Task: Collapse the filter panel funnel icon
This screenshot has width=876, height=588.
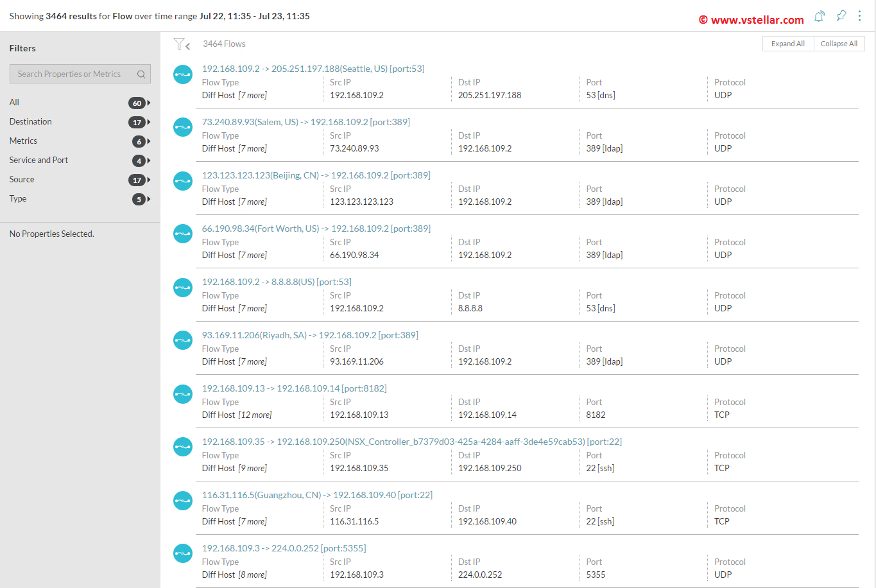Action: click(x=182, y=44)
